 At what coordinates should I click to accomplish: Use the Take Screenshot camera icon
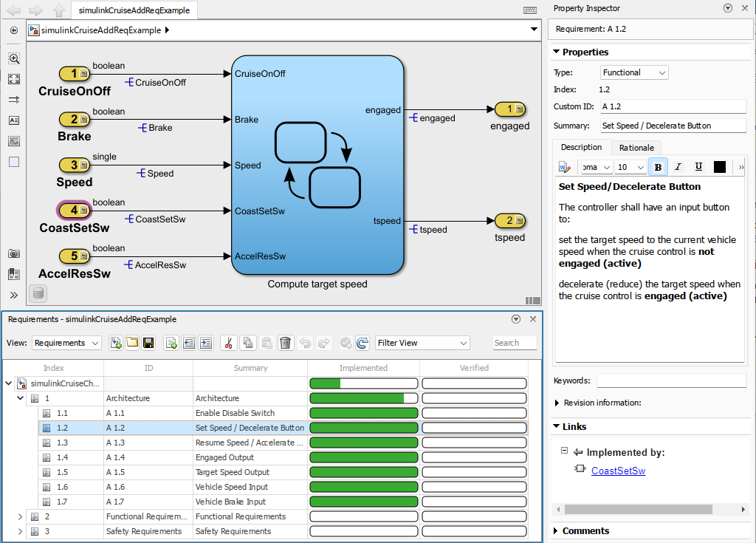click(x=13, y=253)
